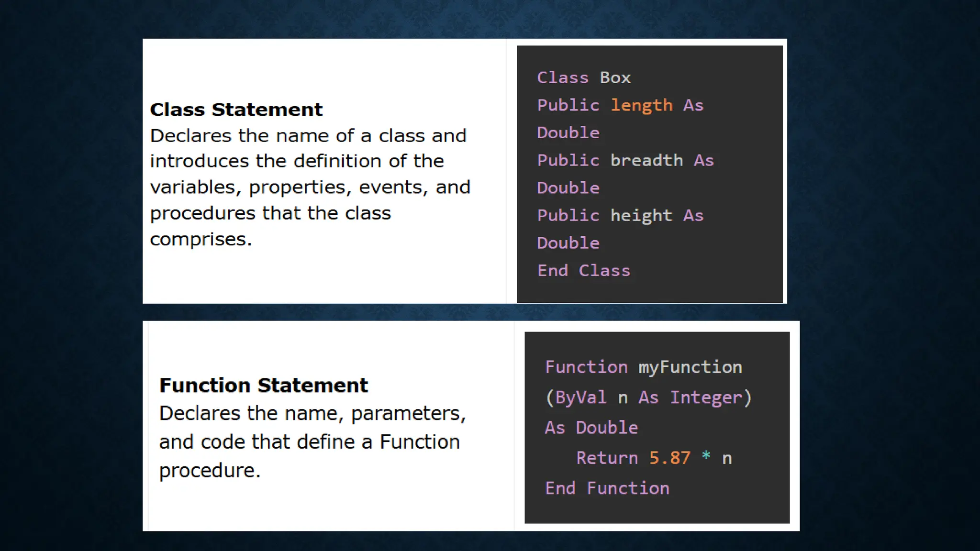This screenshot has height=551, width=980.
Task: Click the 'End Function' code line
Action: [x=607, y=488]
